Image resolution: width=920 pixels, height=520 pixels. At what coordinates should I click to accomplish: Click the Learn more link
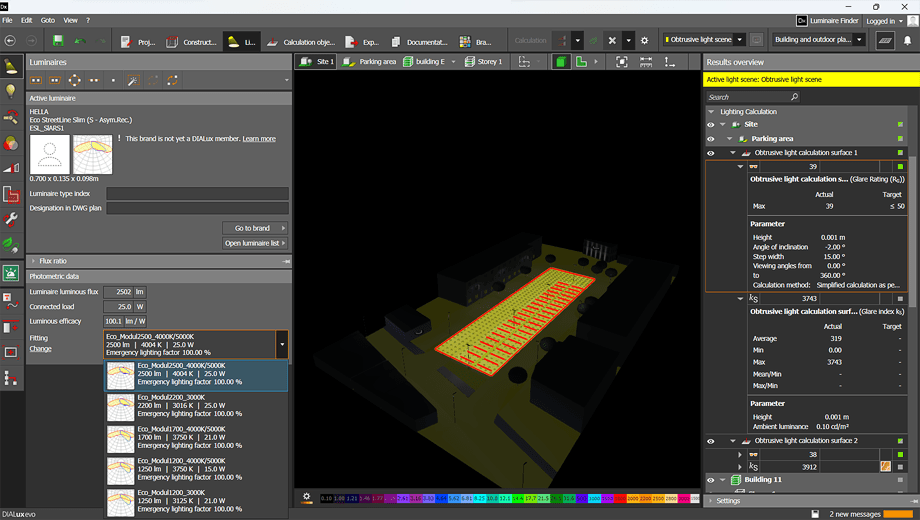tap(259, 139)
